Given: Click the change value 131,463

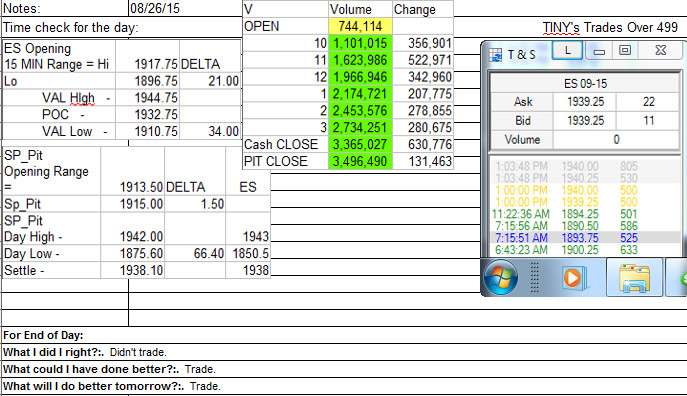Looking at the screenshot, I should [423, 161].
